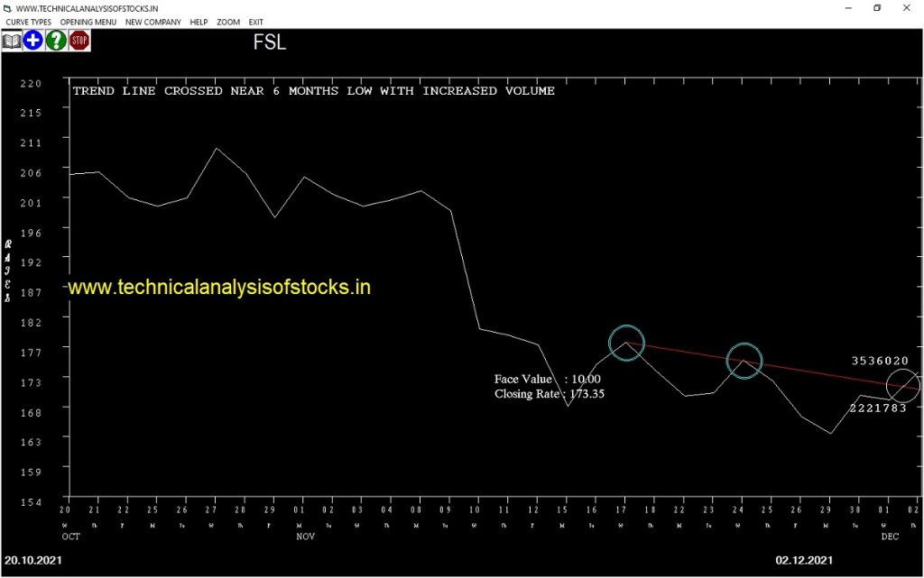Select NEW COMPANY from the menu bar
Image resolution: width=924 pixels, height=578 pixels.
[x=153, y=22]
